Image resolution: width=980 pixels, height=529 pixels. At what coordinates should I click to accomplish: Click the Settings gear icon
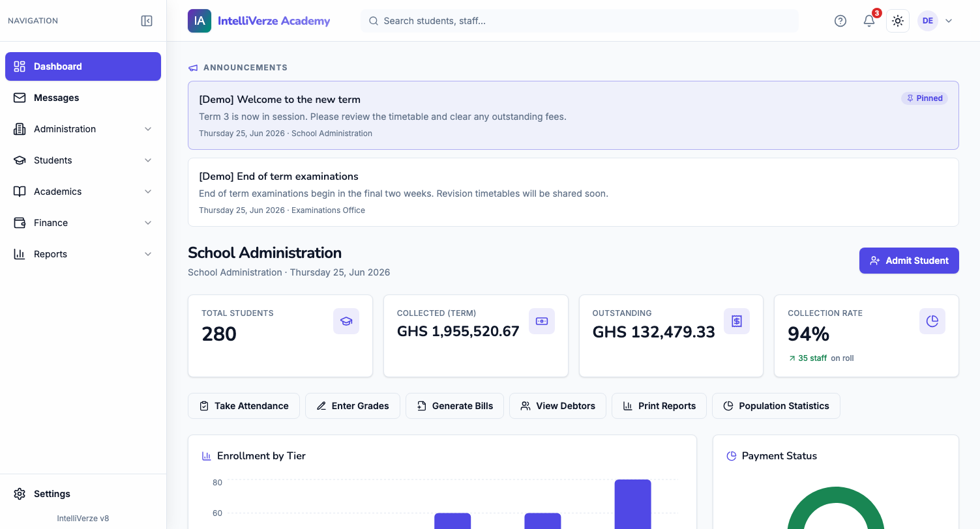tap(20, 494)
